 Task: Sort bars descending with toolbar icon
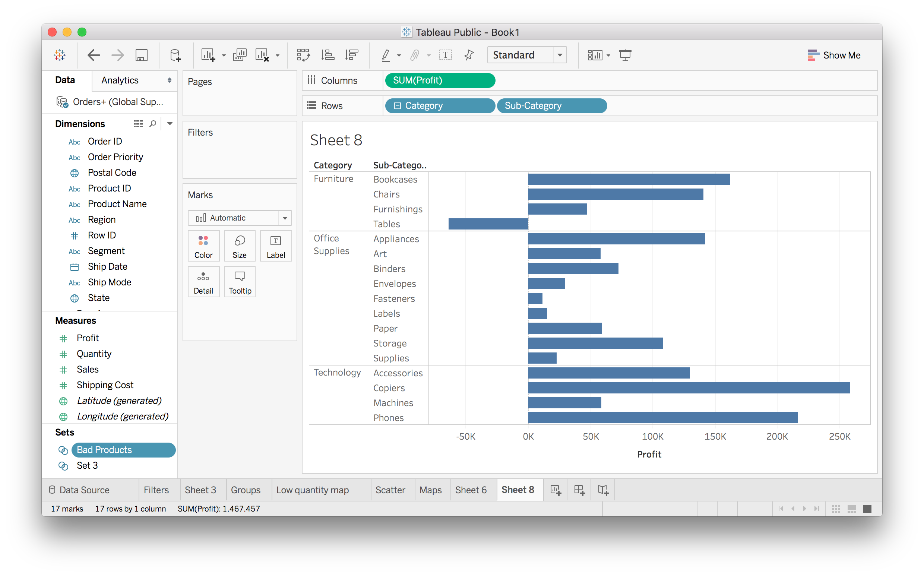click(351, 55)
